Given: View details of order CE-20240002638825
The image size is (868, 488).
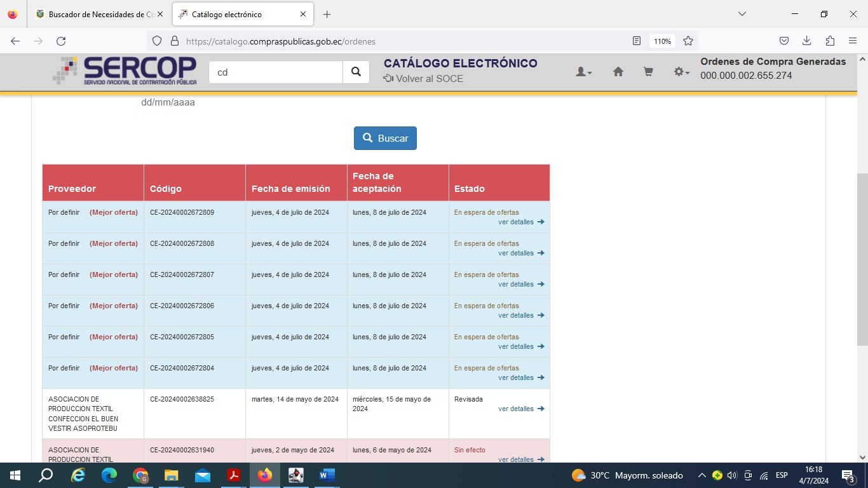Looking at the screenshot, I should coord(520,409).
